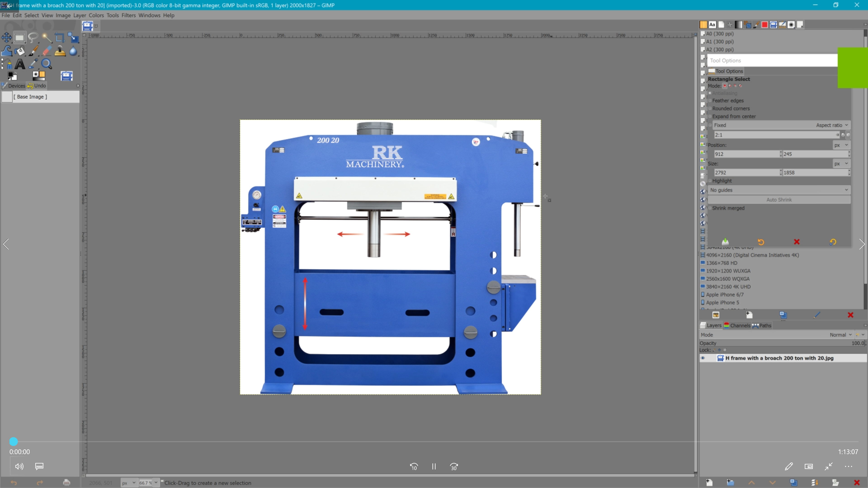Open the Select menu
868x488 pixels.
[x=31, y=15]
